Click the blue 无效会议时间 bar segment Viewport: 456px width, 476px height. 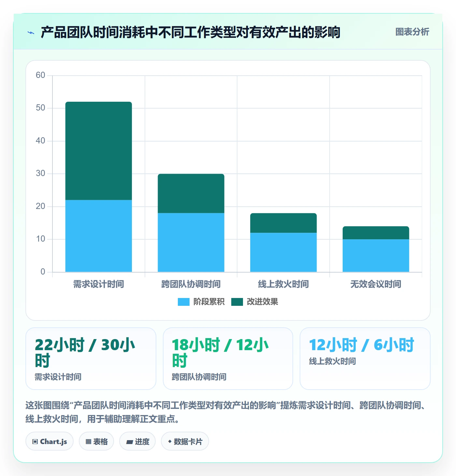coord(376,256)
